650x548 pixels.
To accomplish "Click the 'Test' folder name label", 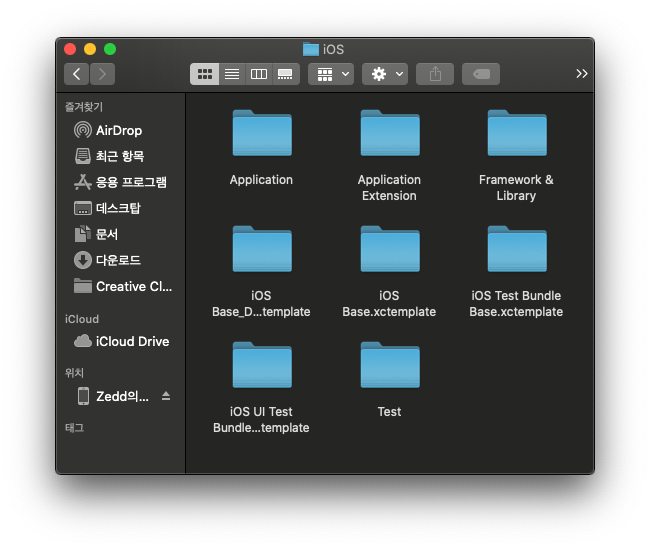I will pos(389,412).
